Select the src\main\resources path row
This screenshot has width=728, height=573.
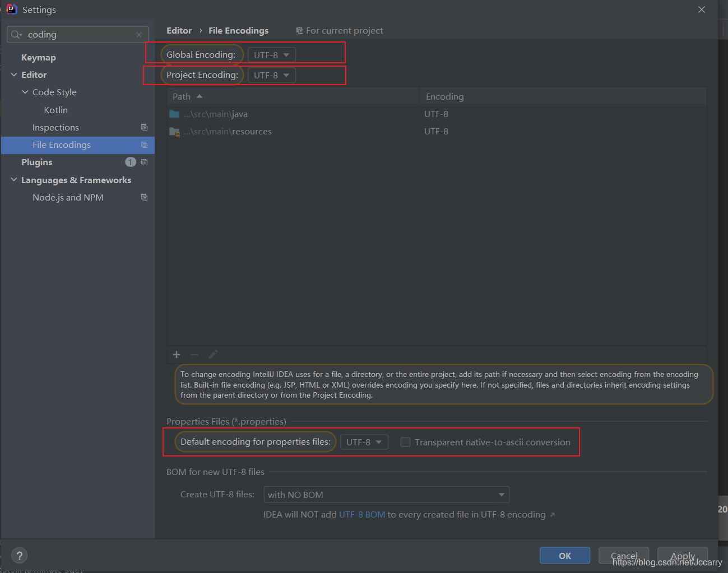(437, 132)
